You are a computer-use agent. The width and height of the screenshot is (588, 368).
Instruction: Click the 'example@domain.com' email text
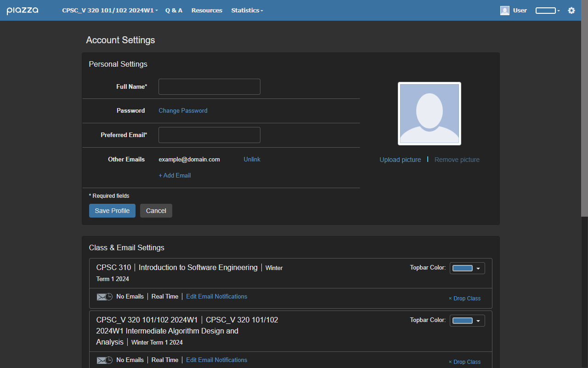pyautogui.click(x=189, y=159)
